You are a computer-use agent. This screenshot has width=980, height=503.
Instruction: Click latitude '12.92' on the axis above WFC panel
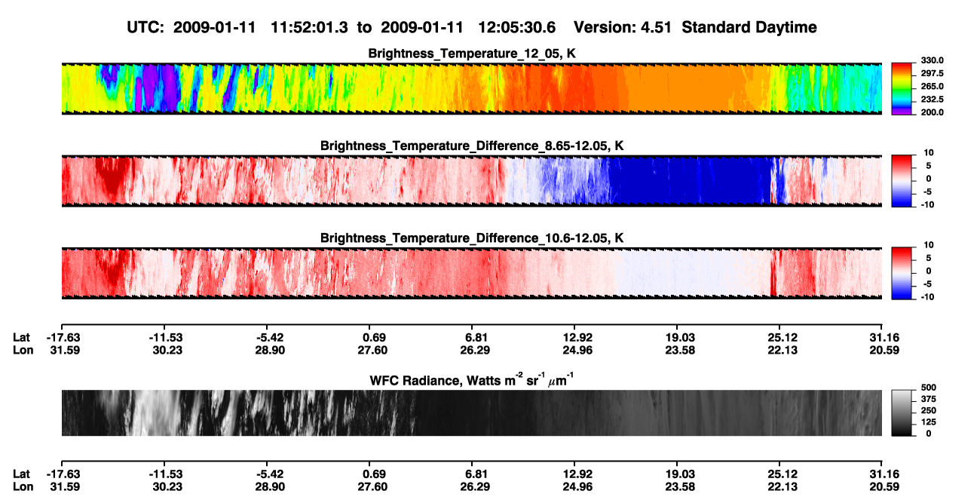[x=574, y=337]
